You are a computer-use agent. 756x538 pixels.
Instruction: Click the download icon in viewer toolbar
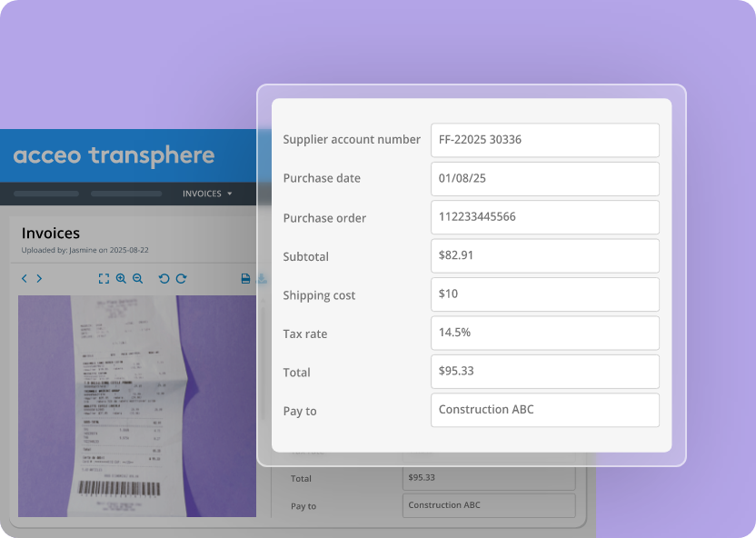pos(262,278)
